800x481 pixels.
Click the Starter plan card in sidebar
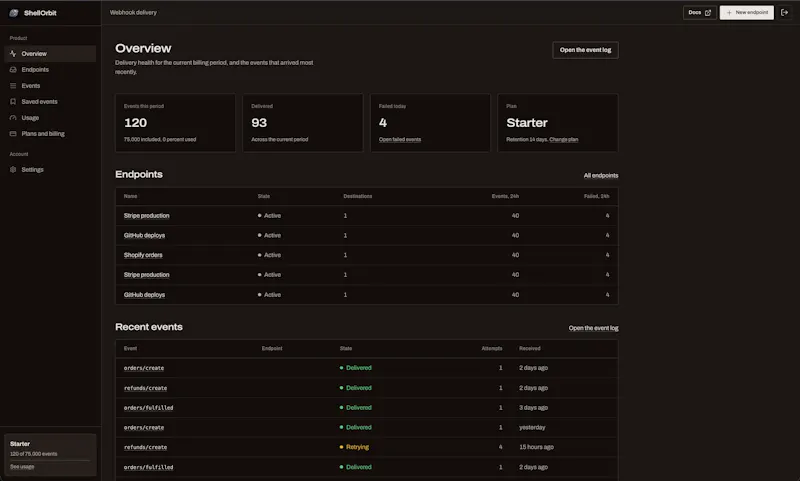tap(50, 455)
